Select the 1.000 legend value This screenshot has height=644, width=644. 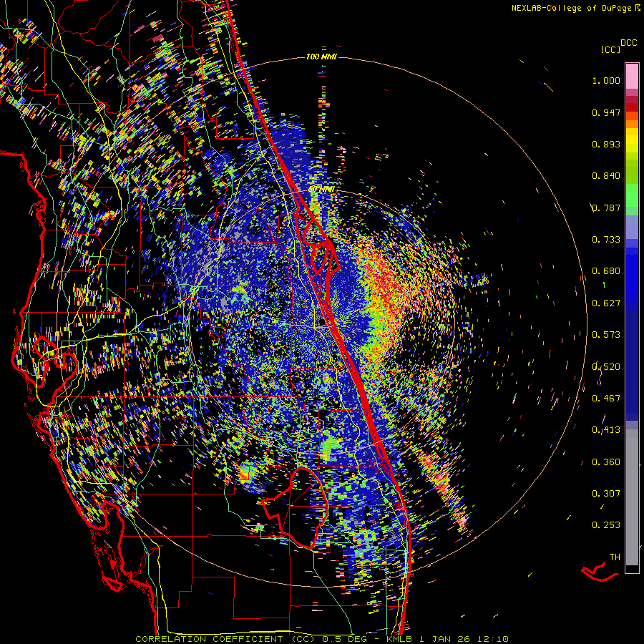(x=606, y=80)
